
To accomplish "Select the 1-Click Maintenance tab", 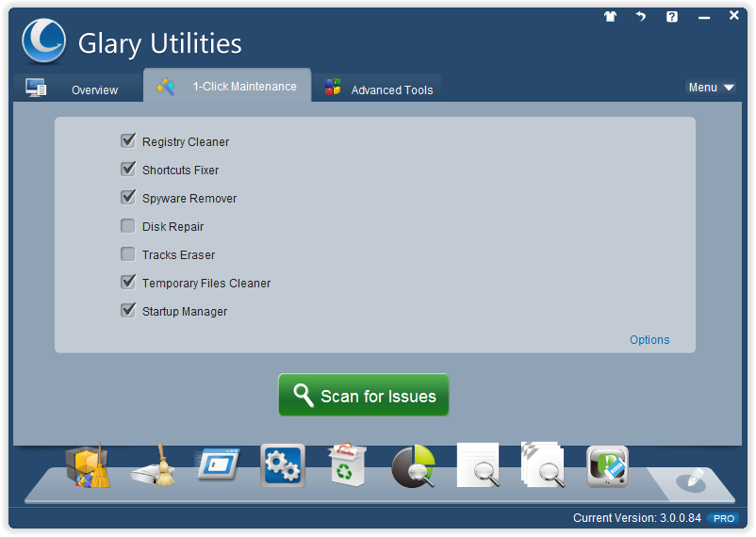I will pyautogui.click(x=227, y=86).
